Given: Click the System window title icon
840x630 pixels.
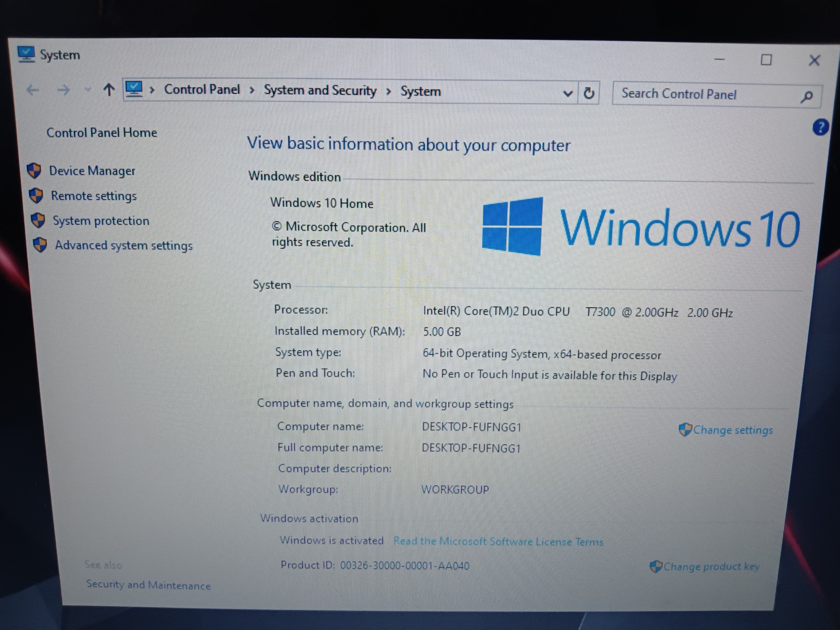Looking at the screenshot, I should [26, 54].
